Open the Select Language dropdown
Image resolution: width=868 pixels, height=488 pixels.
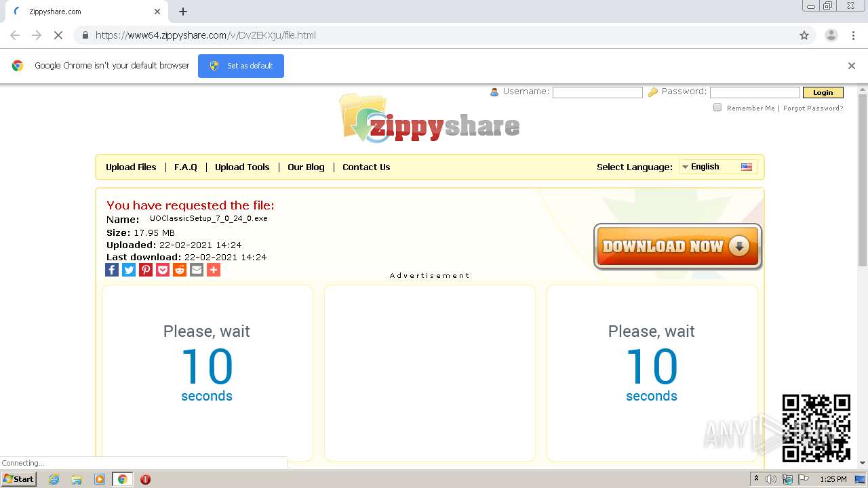coord(718,167)
